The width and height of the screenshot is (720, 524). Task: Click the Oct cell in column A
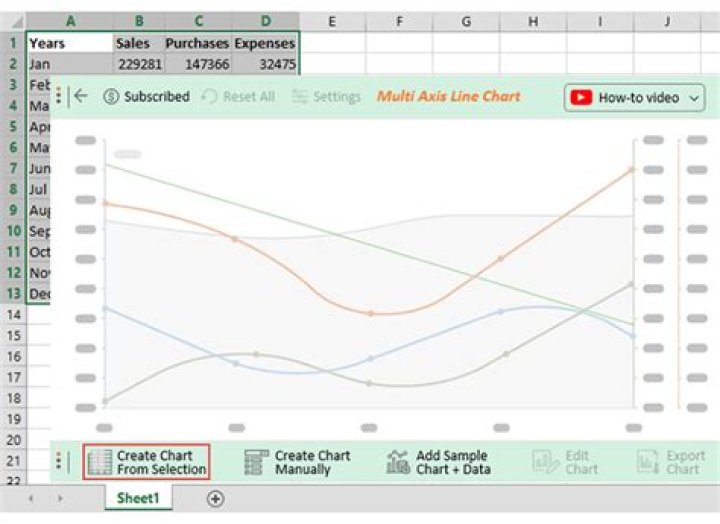[39, 252]
